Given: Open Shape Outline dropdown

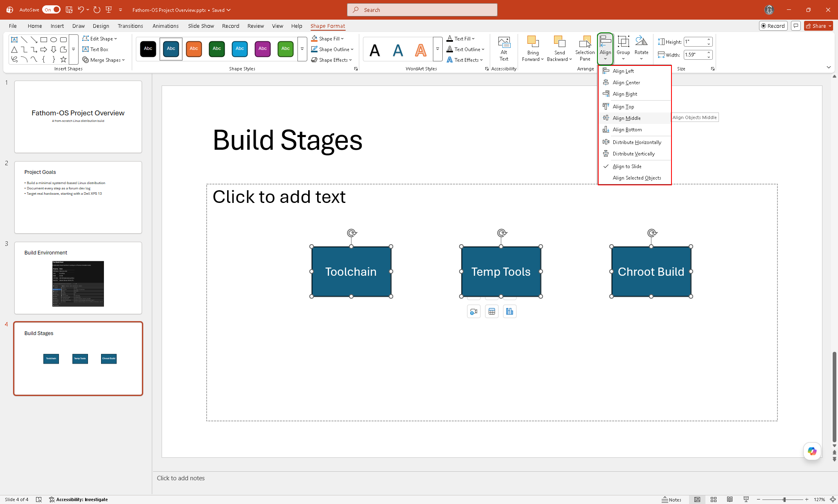Looking at the screenshot, I should pyautogui.click(x=332, y=49).
